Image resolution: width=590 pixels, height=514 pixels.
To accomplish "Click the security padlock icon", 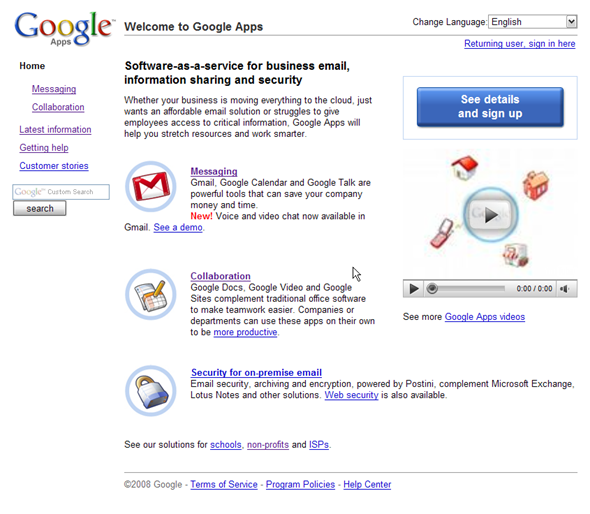I will tap(151, 391).
